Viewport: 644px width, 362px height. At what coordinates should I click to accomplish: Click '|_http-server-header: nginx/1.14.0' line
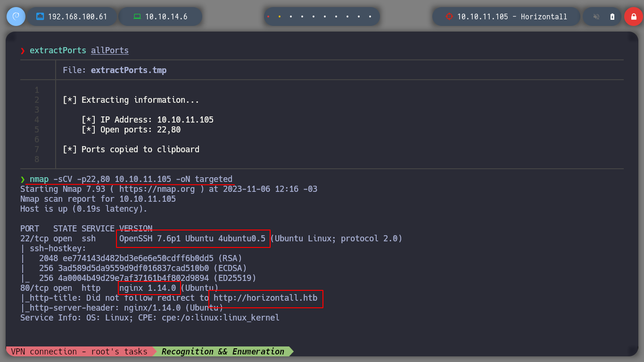(122, 308)
